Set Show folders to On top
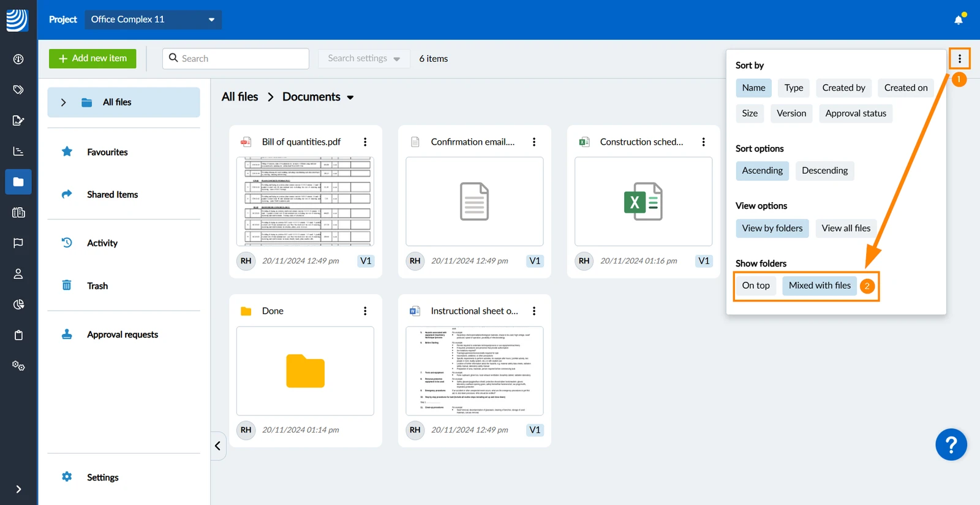 pyautogui.click(x=756, y=286)
